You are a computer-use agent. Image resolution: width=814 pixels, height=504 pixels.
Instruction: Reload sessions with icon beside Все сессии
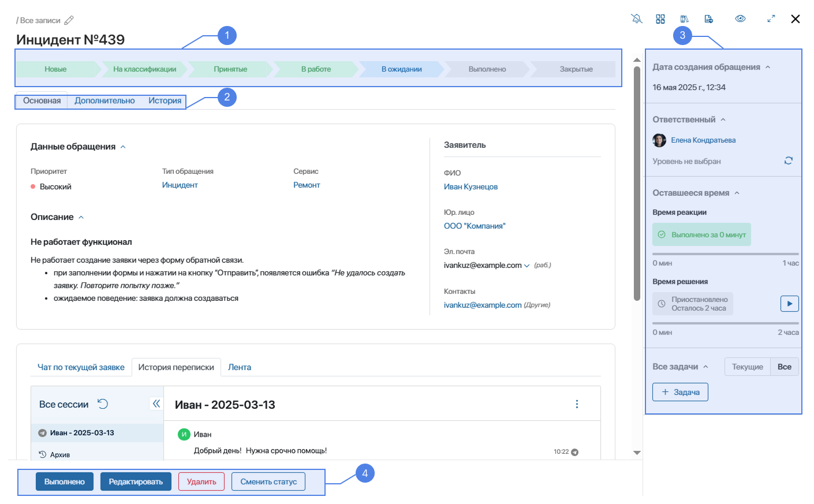[x=103, y=404]
